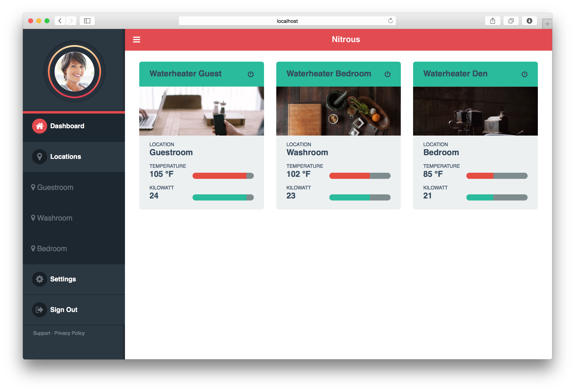Image resolution: width=575 pixels, height=392 pixels.
Task: Toggle power on Waterheater Bedroom
Action: pyautogui.click(x=387, y=74)
